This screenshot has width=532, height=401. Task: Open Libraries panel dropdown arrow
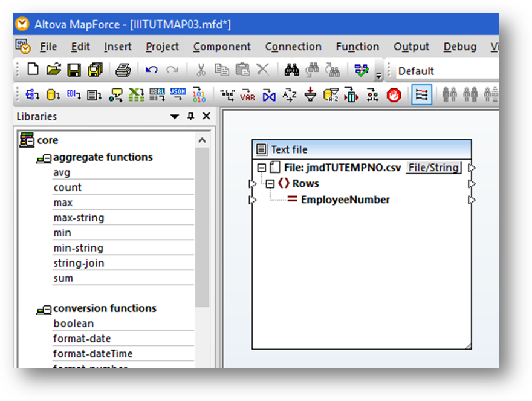click(174, 117)
